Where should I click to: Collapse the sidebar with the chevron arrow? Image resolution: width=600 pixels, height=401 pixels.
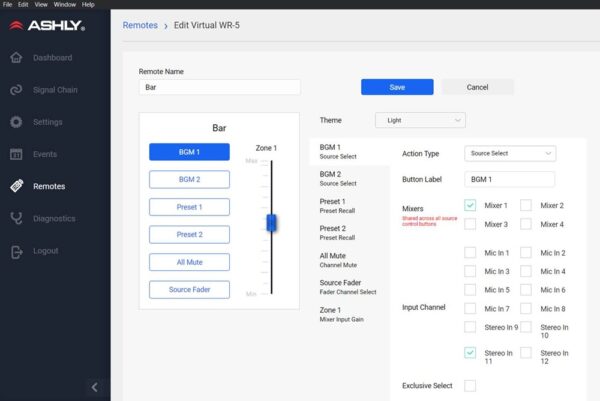tap(94, 387)
